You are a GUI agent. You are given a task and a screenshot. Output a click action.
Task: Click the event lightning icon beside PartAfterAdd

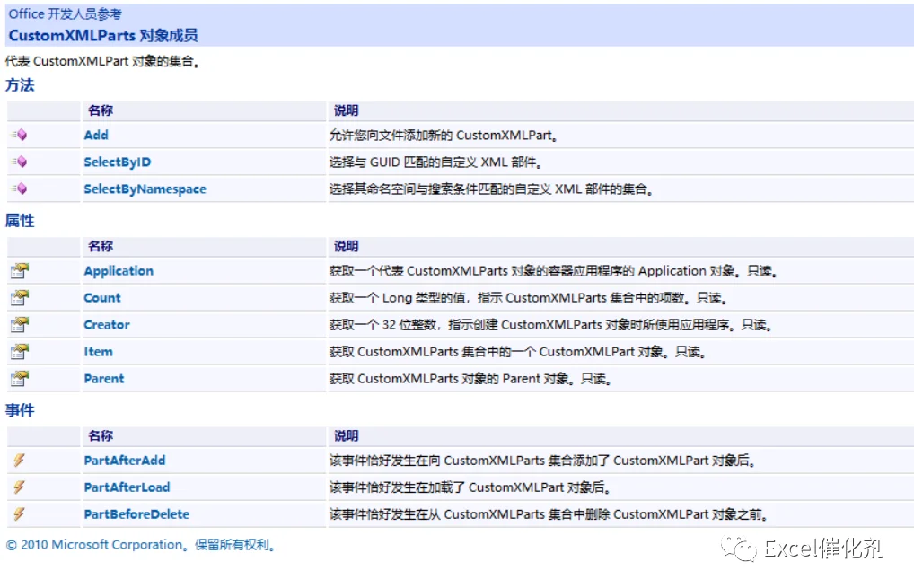[x=19, y=460]
